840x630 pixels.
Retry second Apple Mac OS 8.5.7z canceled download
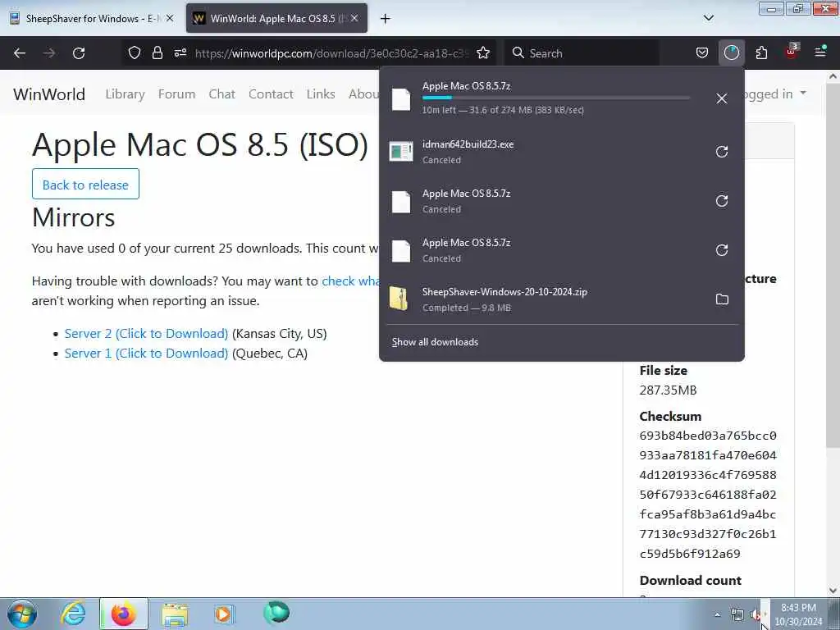(722, 201)
